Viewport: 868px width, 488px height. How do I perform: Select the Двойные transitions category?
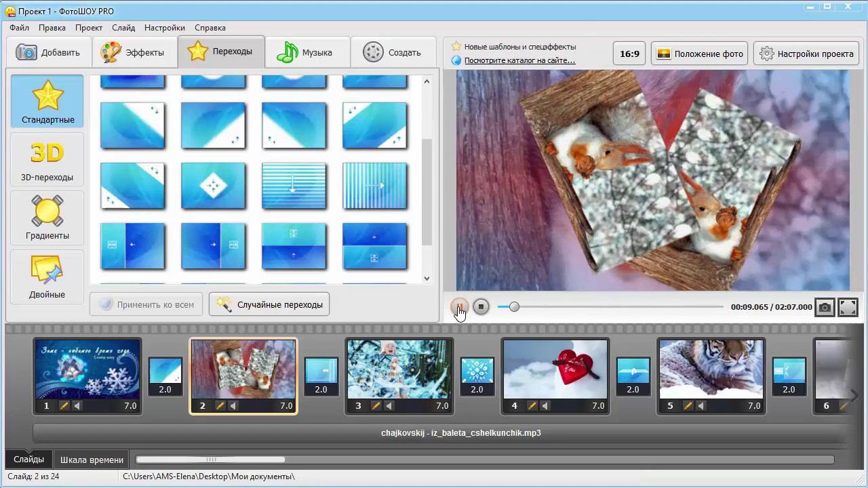tap(47, 277)
